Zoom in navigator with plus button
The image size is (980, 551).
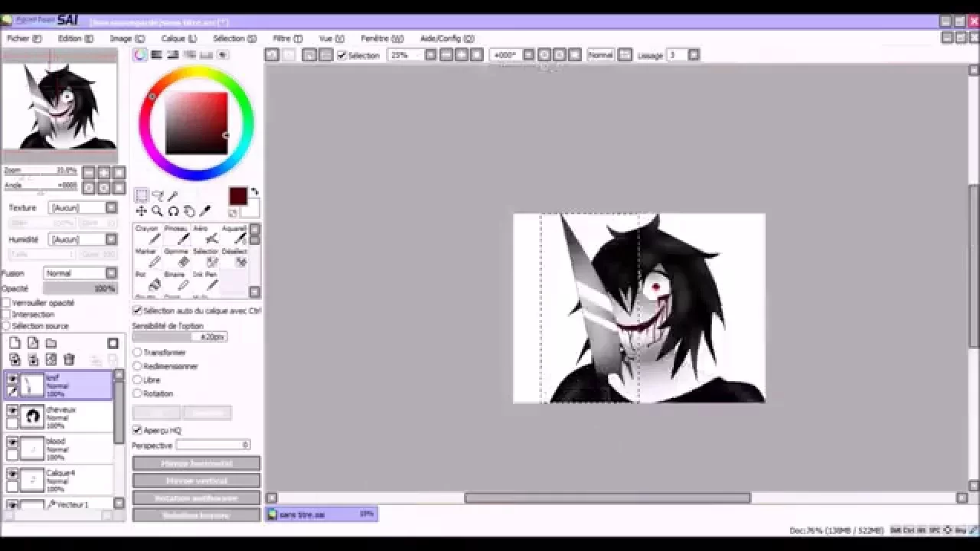point(103,172)
